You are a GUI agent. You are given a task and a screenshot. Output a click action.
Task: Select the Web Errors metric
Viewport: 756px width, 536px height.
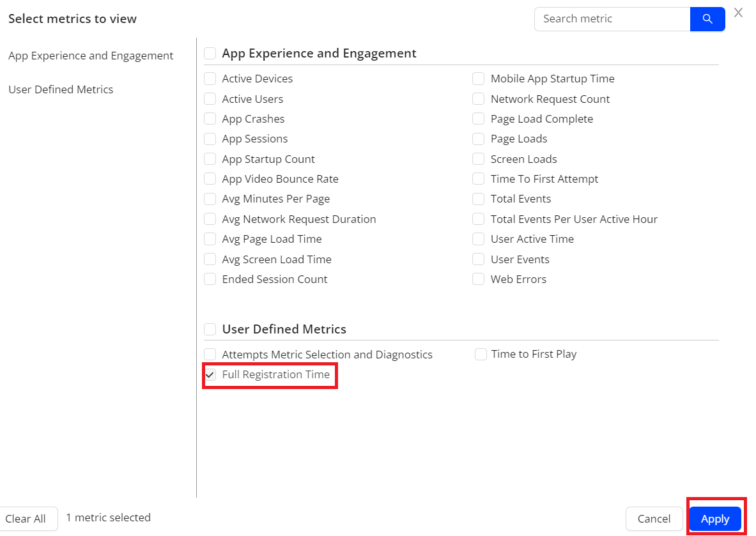tap(478, 279)
